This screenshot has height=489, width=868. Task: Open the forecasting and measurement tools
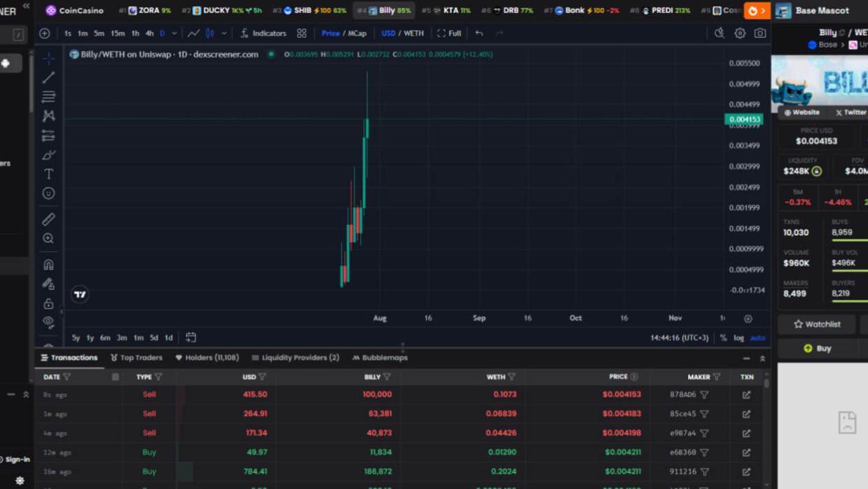[48, 135]
